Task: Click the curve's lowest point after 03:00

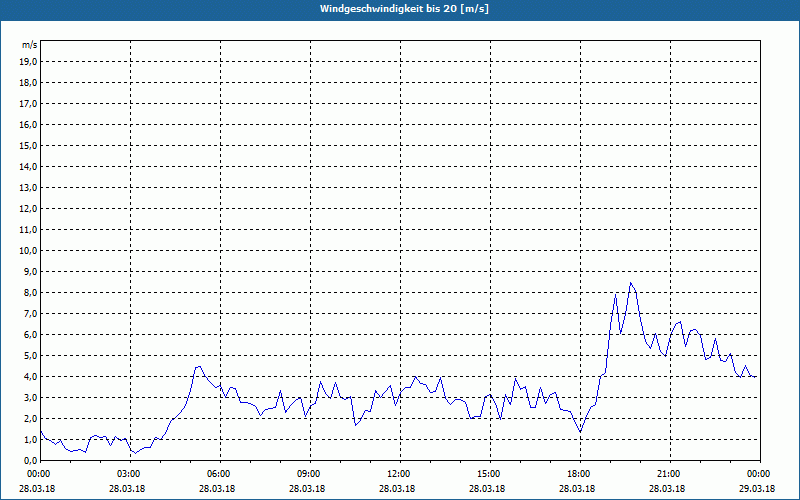Action: click(135, 453)
